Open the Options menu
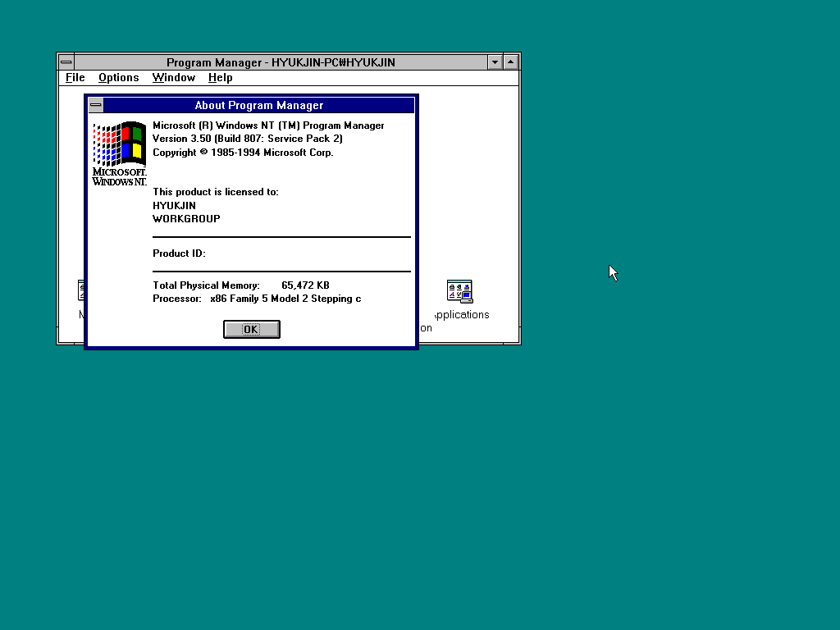This screenshot has height=630, width=840. (118, 78)
